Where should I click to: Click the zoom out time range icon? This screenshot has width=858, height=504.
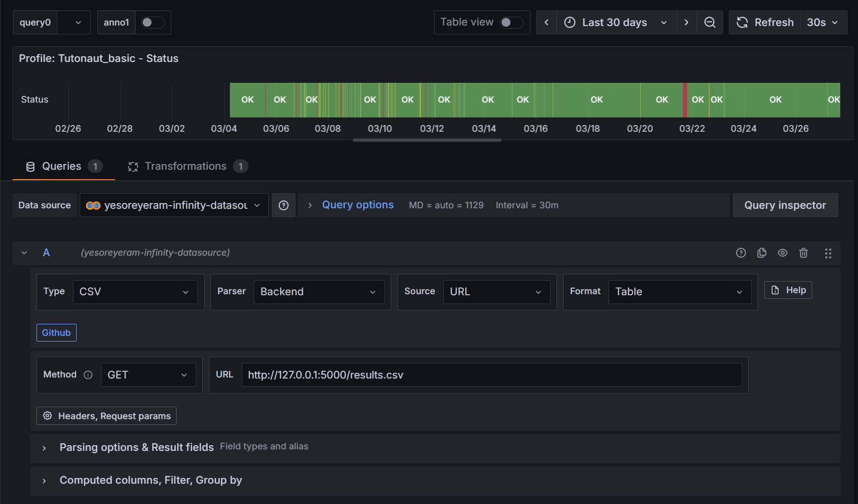click(x=710, y=22)
